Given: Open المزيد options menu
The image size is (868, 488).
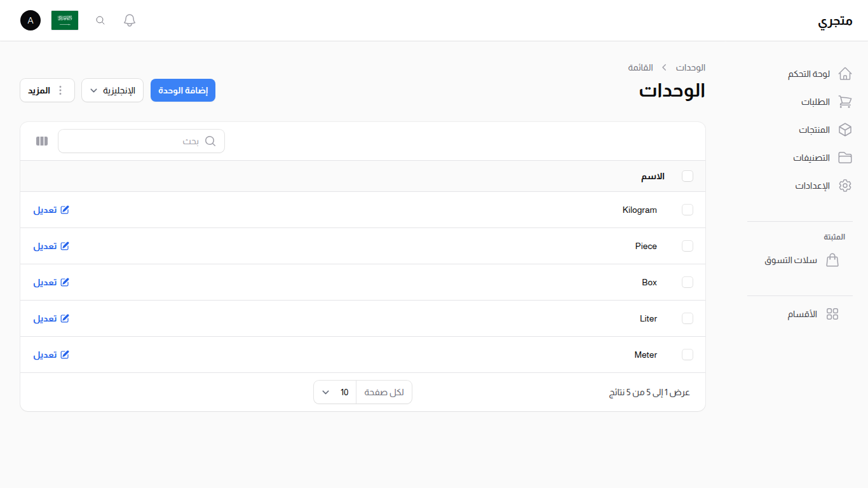Looking at the screenshot, I should point(47,90).
